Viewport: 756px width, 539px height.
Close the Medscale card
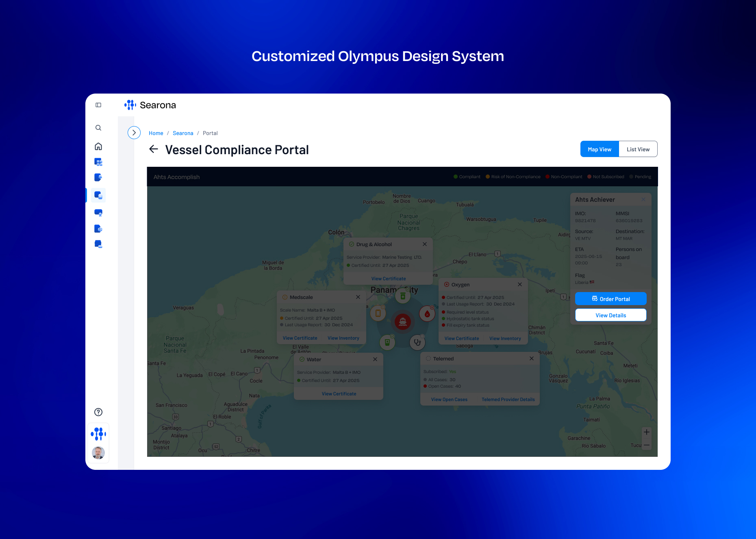(358, 297)
